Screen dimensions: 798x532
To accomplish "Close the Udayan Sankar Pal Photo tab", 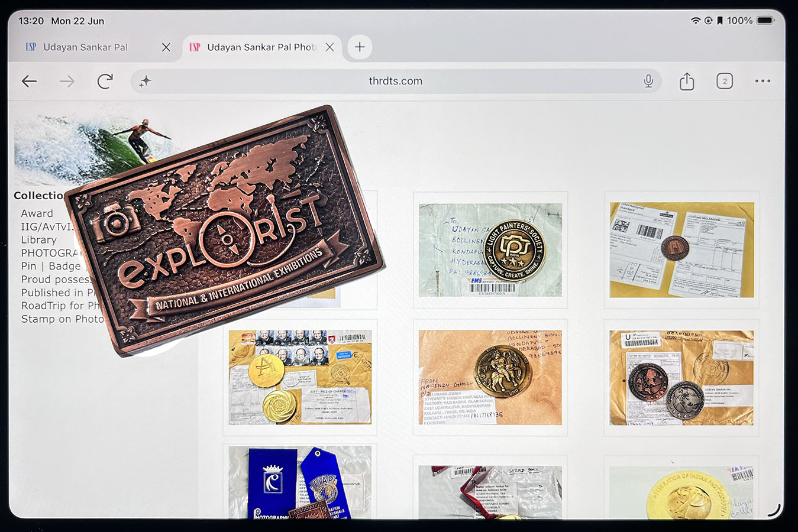I will pyautogui.click(x=329, y=47).
